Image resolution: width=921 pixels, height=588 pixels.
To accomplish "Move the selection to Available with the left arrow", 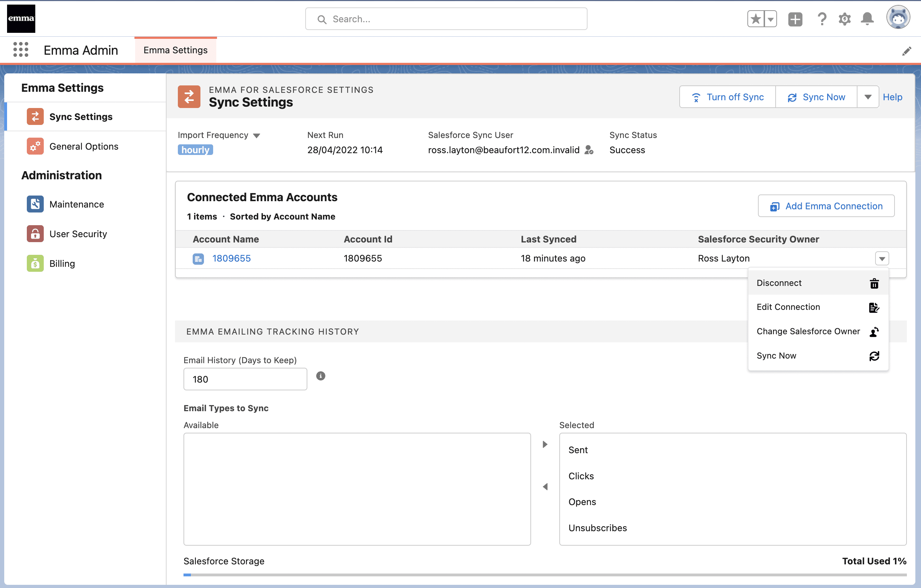I will (x=545, y=487).
